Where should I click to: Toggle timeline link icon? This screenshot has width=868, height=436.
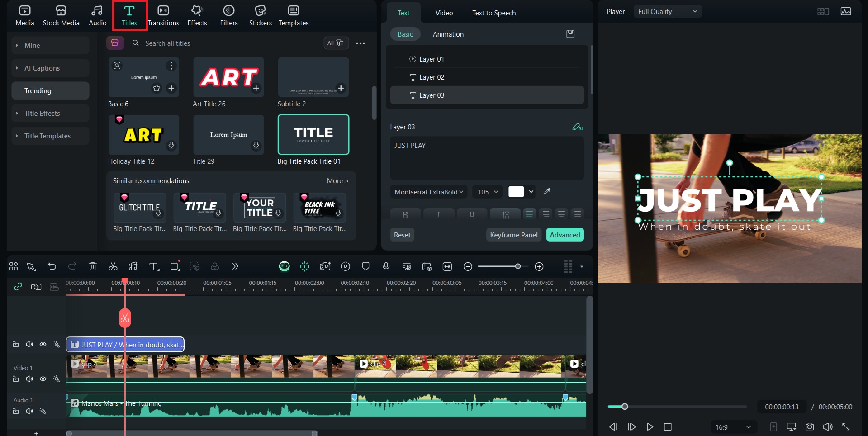point(18,287)
